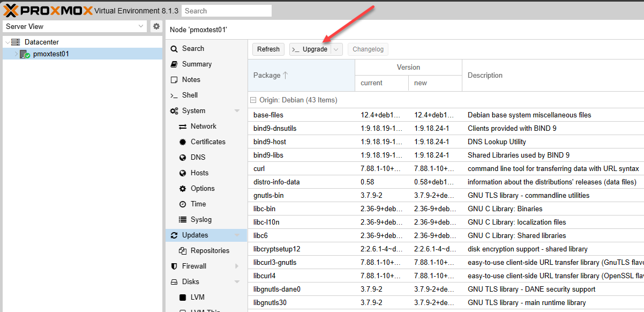Click the Datacenter server icon
This screenshot has width=644, height=312.
[x=16, y=42]
